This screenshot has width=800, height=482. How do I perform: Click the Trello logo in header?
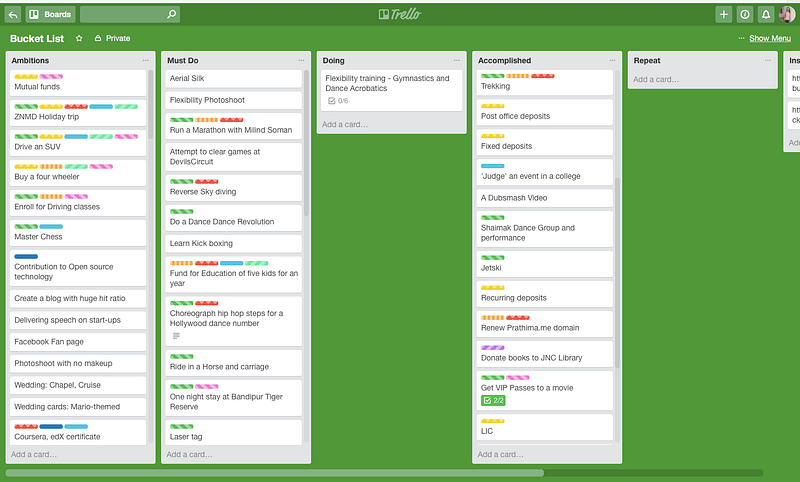400,14
